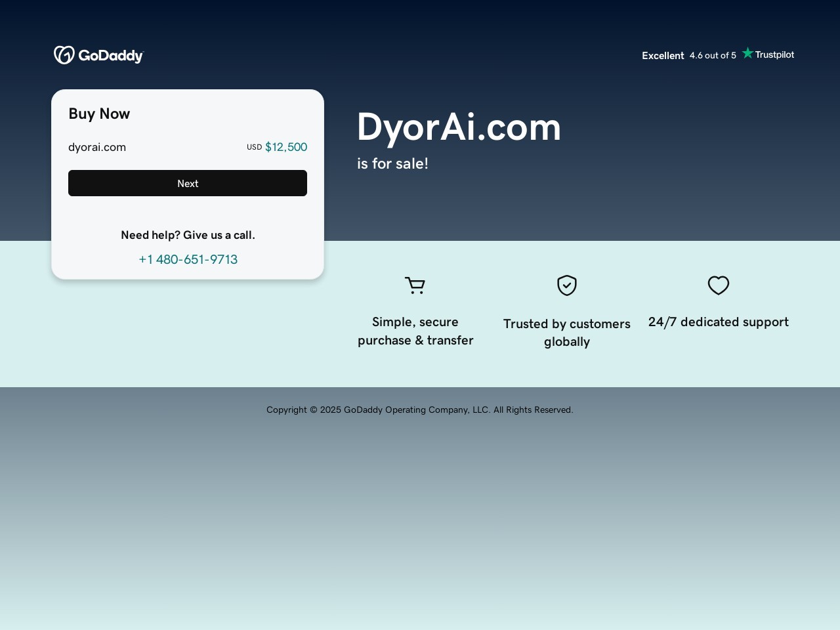Click the shopping cart icon

415,285
